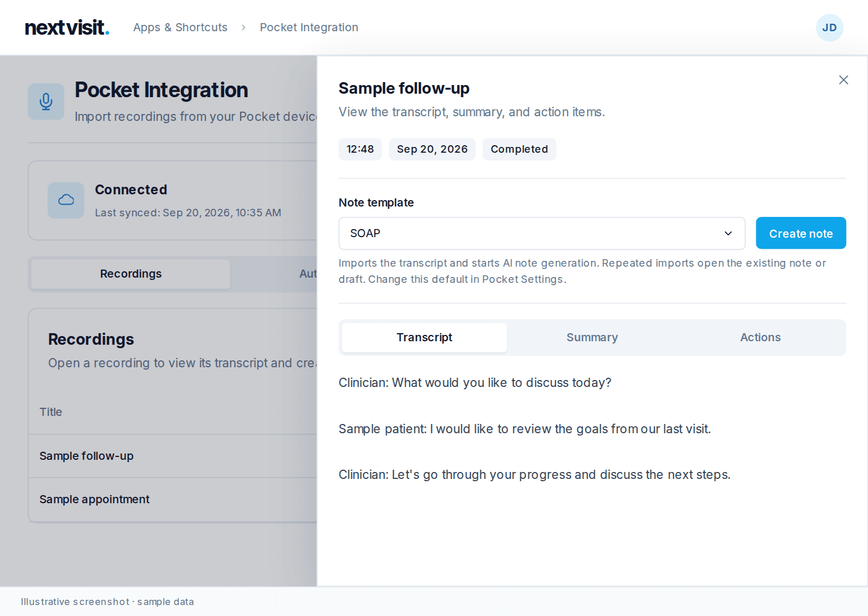Open the Sample appointment recording row
Image resolution: width=868 pixels, height=616 pixels.
[172, 500]
